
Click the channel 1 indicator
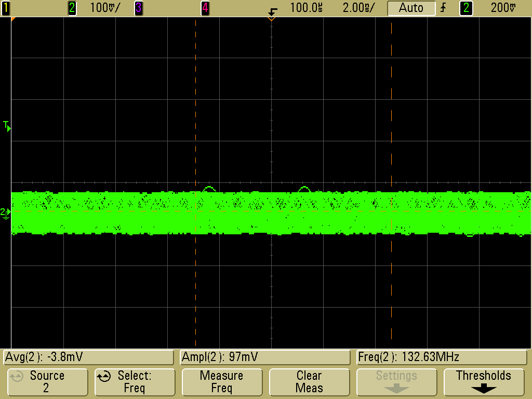pos(5,8)
